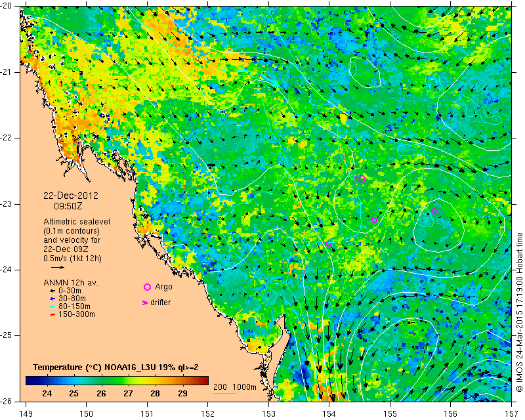Screen dimensions: 525x420
Task: Click the dark red 29°C end of colorbar
Action: pos(204,381)
